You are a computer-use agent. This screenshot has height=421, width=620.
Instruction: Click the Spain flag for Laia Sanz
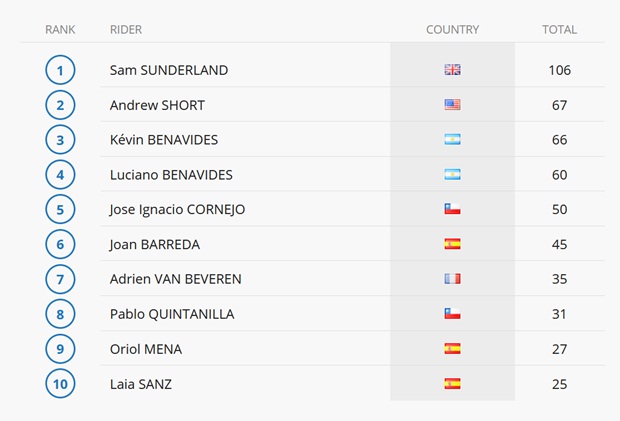452,383
